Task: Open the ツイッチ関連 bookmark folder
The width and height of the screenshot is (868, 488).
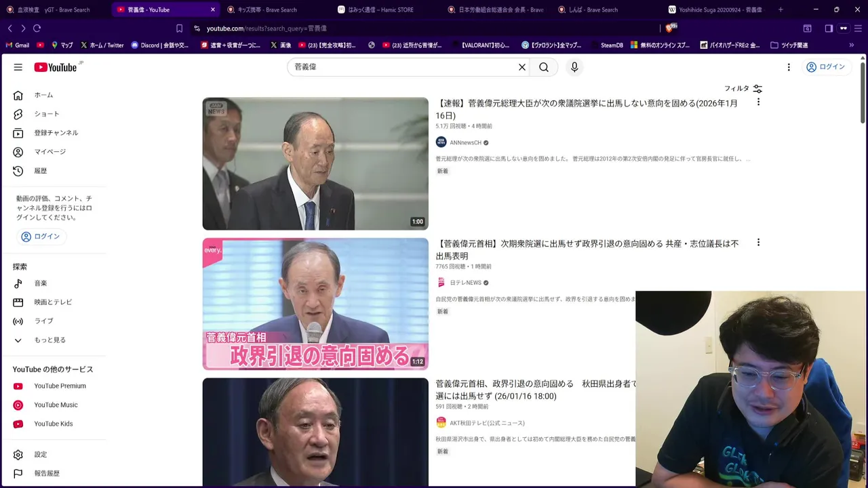Action: click(789, 45)
